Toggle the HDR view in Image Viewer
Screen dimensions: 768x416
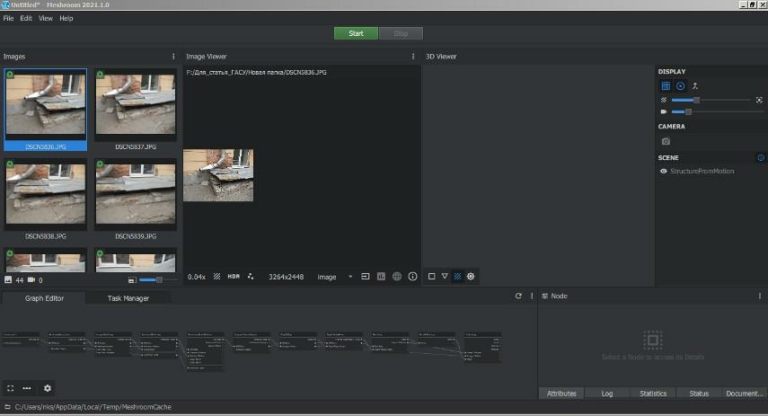click(x=234, y=276)
